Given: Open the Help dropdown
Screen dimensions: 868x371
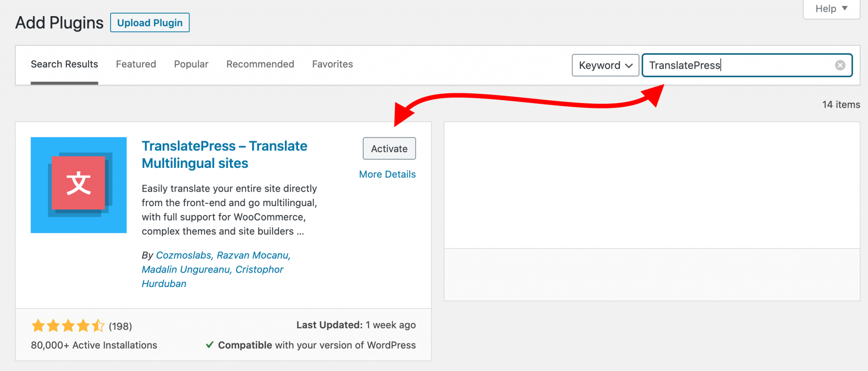Looking at the screenshot, I should (x=831, y=9).
